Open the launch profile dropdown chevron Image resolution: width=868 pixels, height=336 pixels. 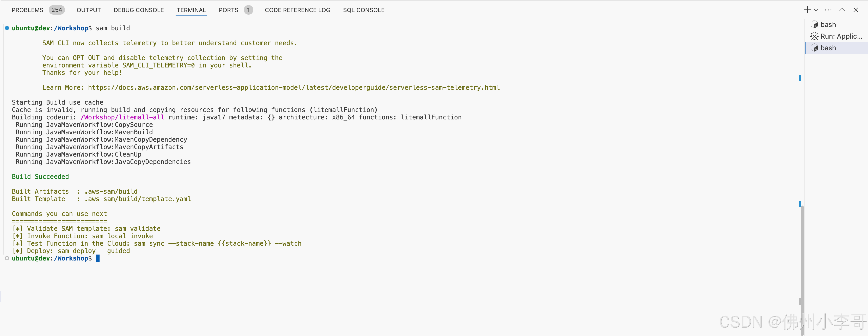click(816, 10)
